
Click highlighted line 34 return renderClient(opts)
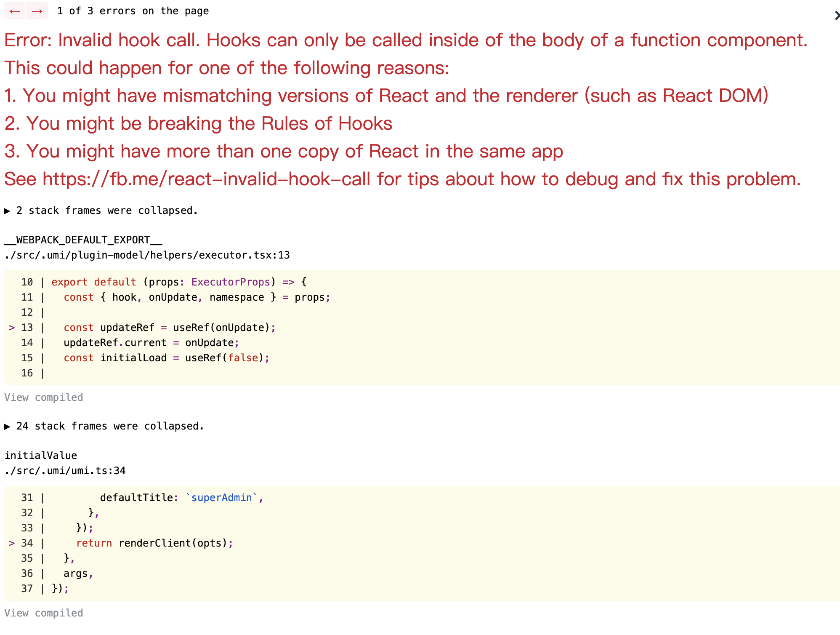pos(154,543)
